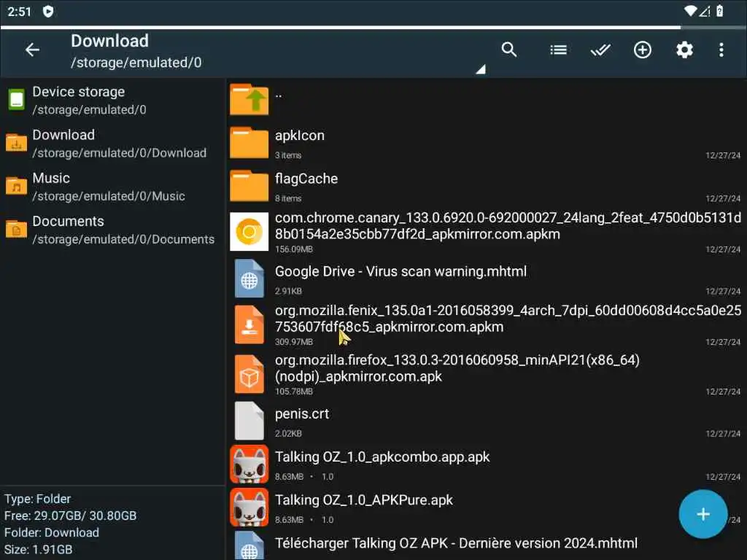Viewport: 747px width, 560px height.
Task: Tap the blue floating plus button
Action: pos(703,514)
